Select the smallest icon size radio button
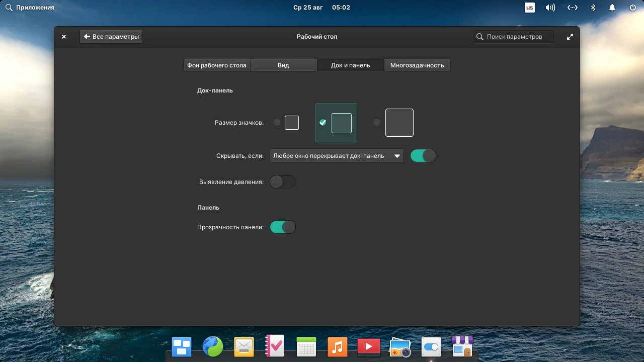 click(x=277, y=122)
